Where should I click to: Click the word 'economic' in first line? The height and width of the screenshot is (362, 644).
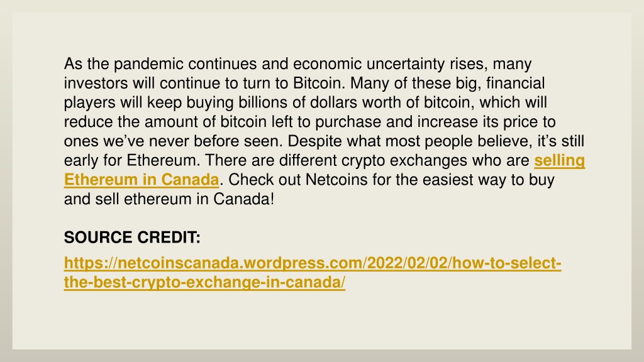(327, 64)
